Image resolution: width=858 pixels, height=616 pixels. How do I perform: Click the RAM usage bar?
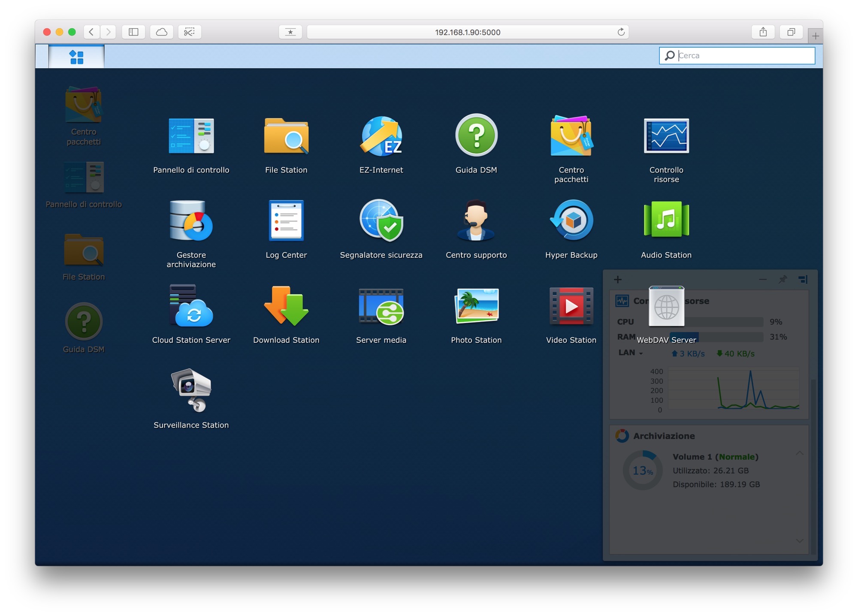tap(716, 337)
